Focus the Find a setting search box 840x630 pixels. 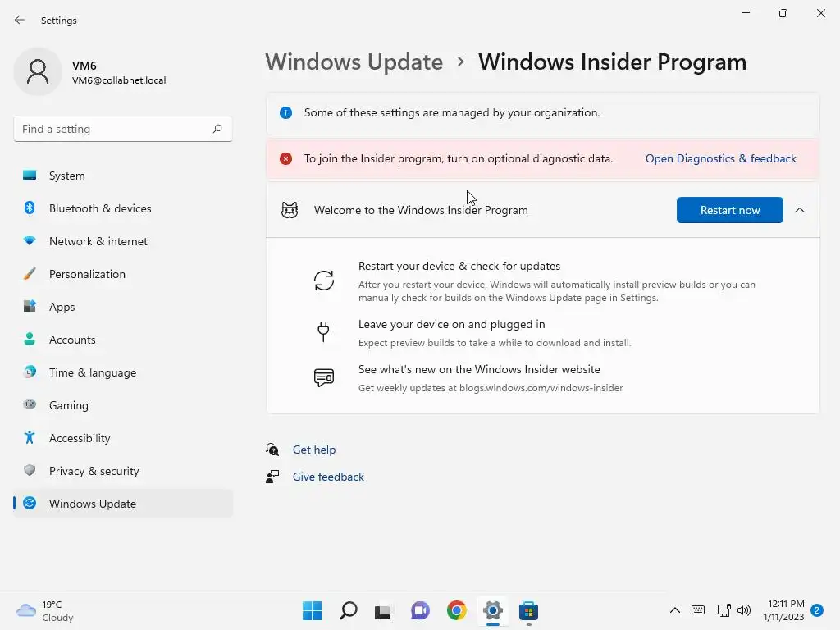coord(123,129)
